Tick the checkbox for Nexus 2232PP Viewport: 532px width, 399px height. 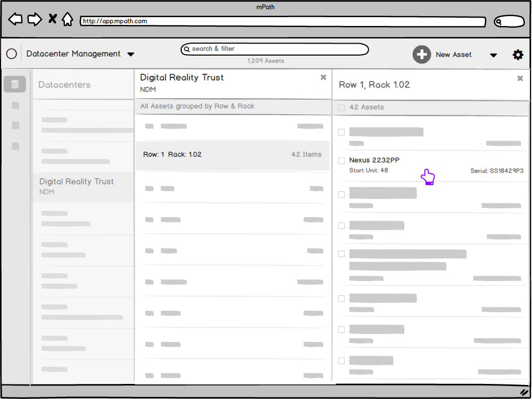click(342, 161)
